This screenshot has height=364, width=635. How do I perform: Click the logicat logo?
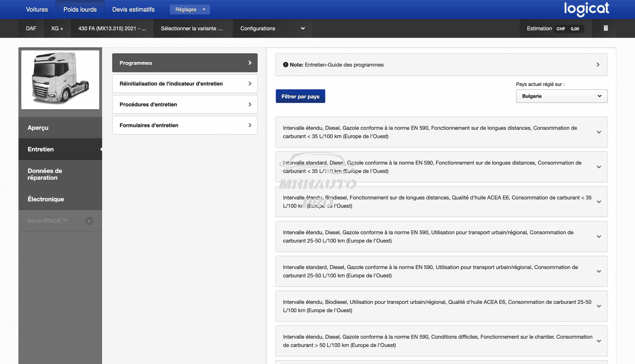587,9
